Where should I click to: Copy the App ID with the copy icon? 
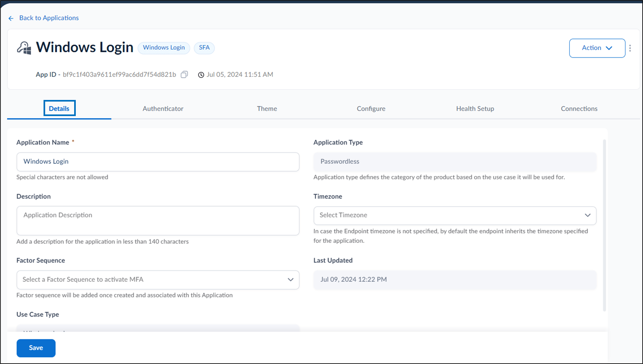click(x=184, y=74)
